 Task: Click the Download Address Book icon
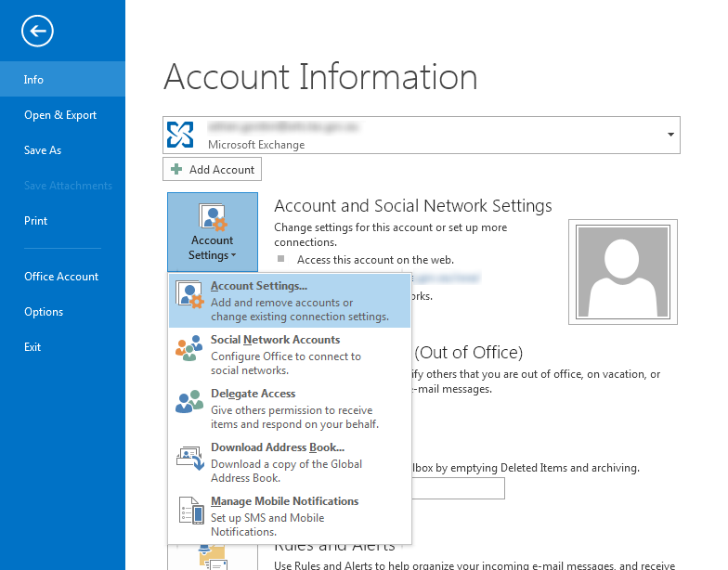[x=189, y=458]
